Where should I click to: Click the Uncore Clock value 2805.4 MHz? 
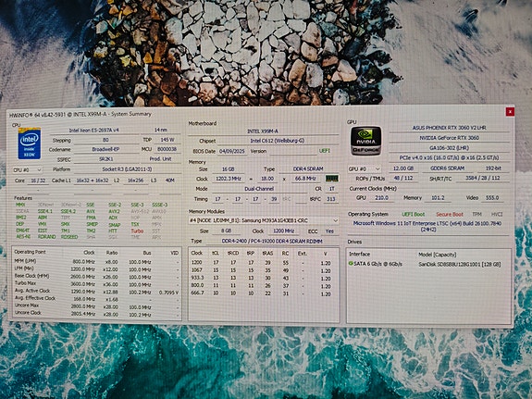(x=83, y=315)
